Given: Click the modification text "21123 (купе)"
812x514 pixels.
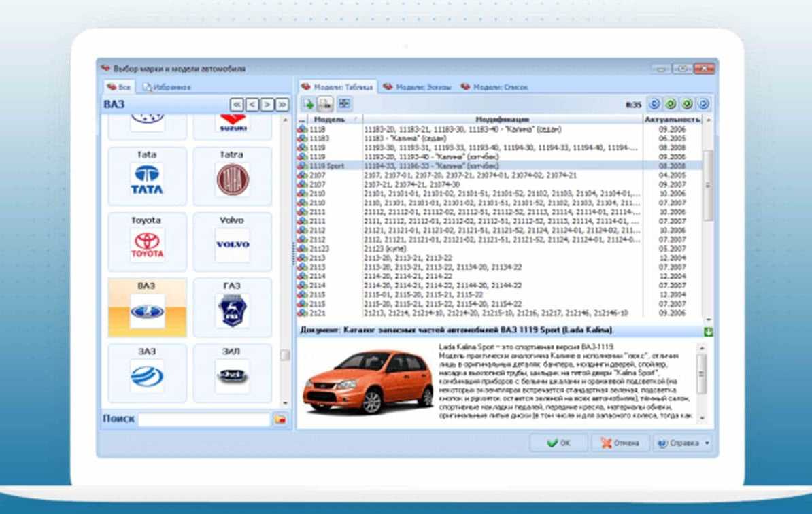Looking at the screenshot, I should click(x=385, y=249).
